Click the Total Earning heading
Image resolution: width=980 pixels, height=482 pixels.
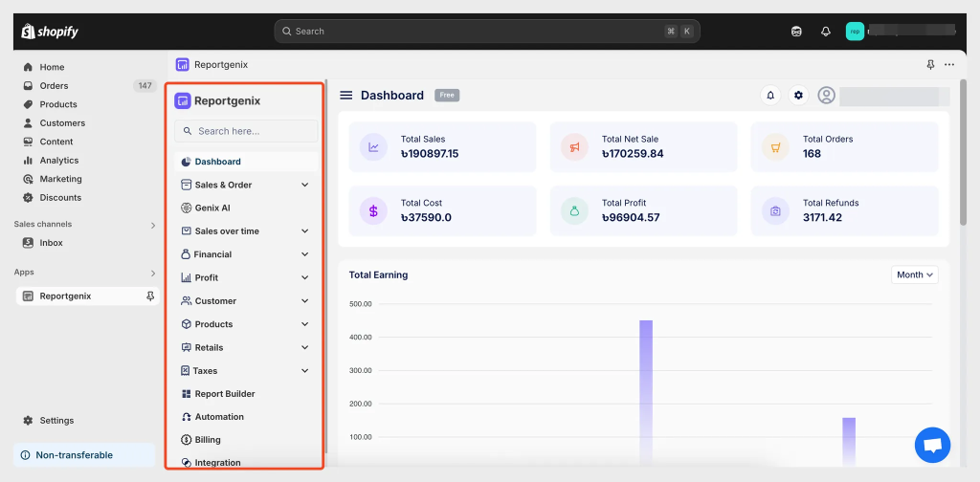pyautogui.click(x=378, y=274)
